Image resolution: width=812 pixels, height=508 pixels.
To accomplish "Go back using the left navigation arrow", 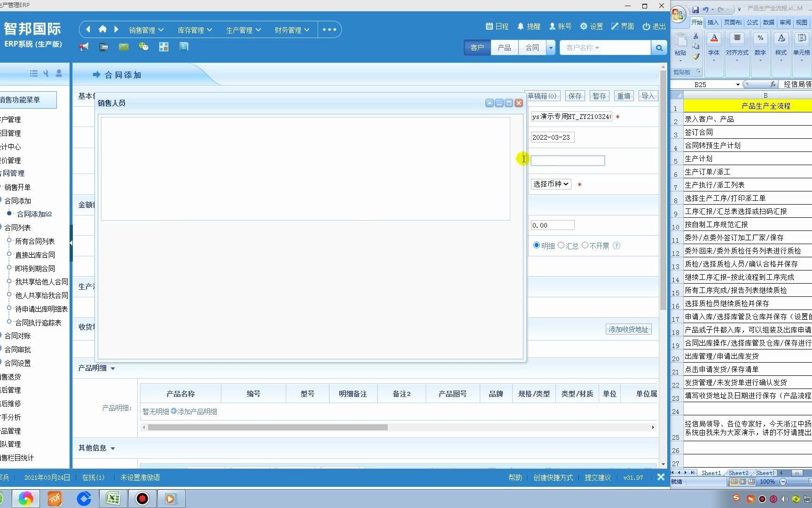I will coord(88,29).
